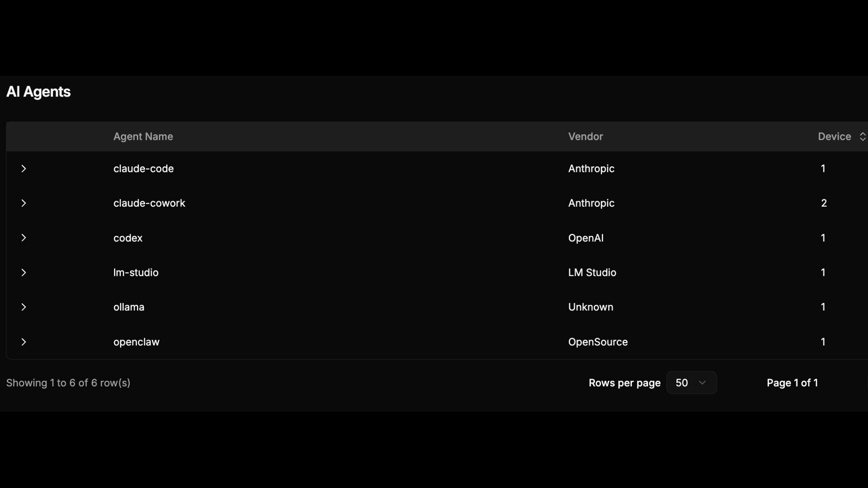868x488 pixels.
Task: Sort by Device column arrows icon
Action: (x=862, y=136)
